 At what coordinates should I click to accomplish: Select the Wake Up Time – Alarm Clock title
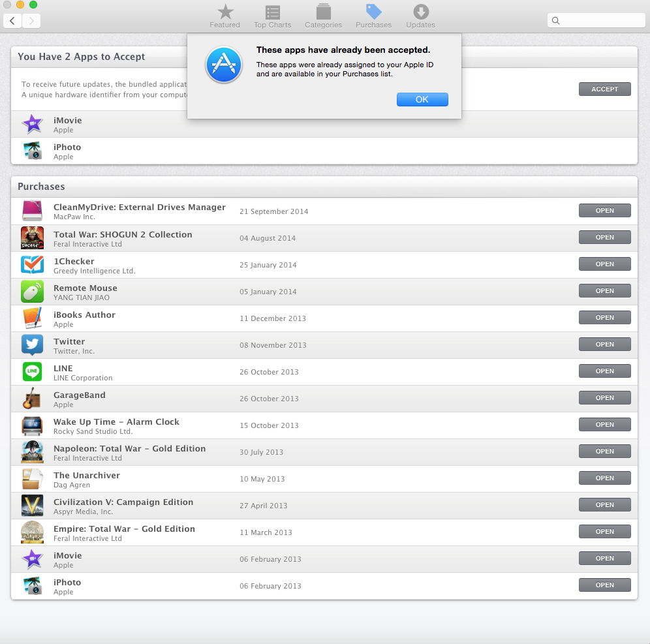pyautogui.click(x=116, y=422)
